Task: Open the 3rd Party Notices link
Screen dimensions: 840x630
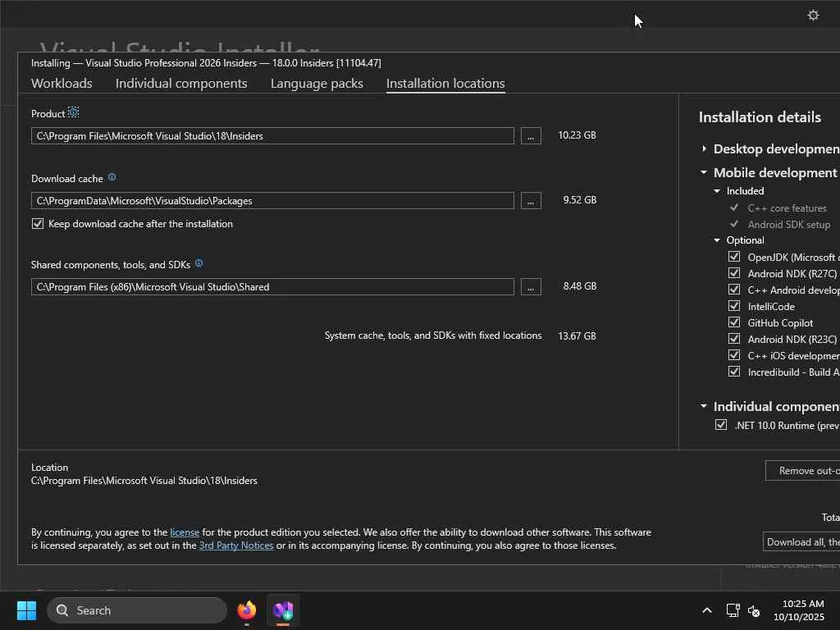Action: tap(236, 546)
